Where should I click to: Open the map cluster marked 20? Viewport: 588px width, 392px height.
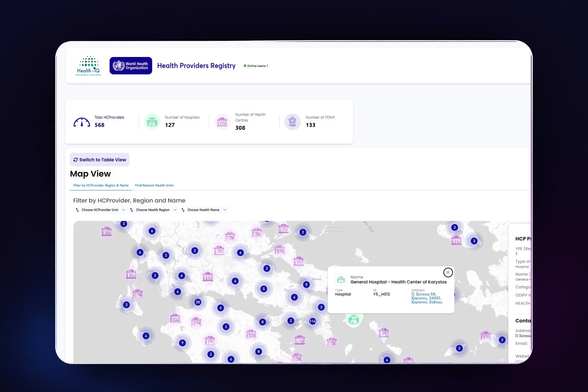(x=198, y=302)
